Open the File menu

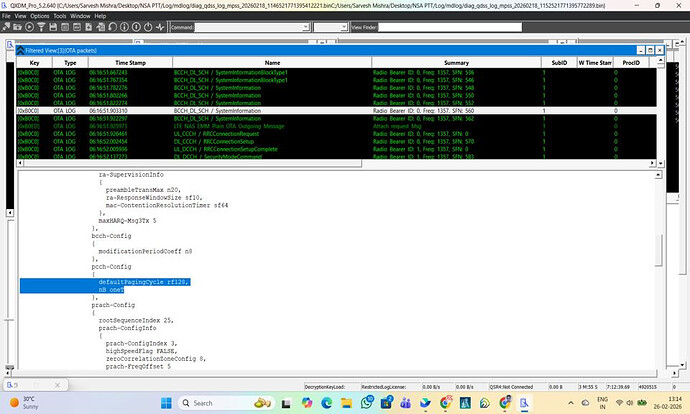click(x=6, y=16)
